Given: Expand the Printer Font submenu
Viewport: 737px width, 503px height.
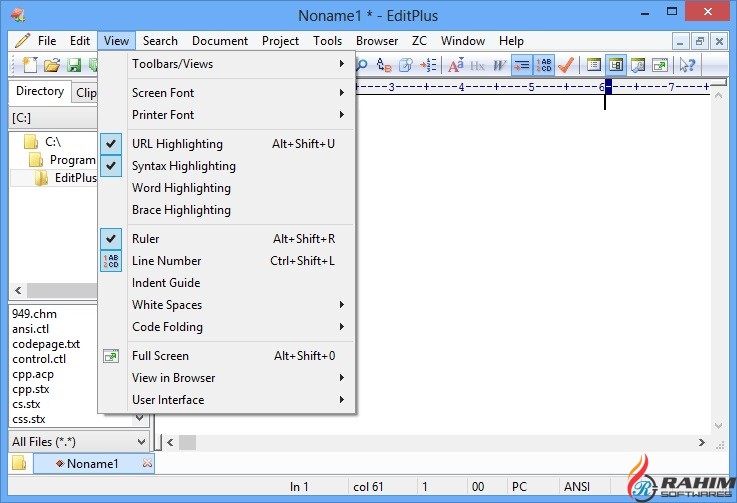Looking at the screenshot, I should point(227,115).
